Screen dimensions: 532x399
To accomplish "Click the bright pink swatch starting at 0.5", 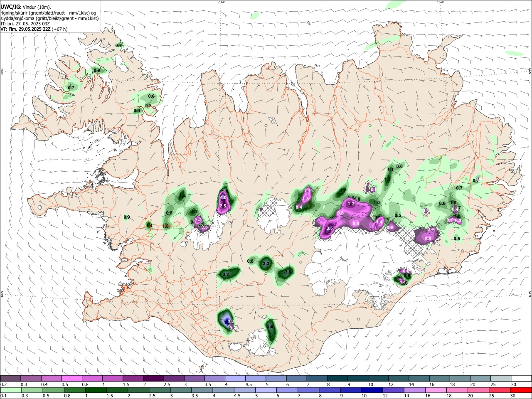I will click(x=72, y=379).
